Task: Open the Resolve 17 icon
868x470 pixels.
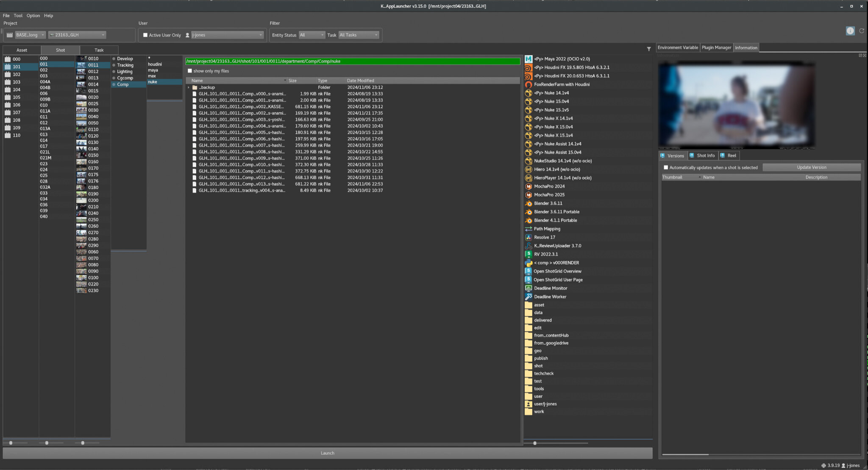Action: 529,237
